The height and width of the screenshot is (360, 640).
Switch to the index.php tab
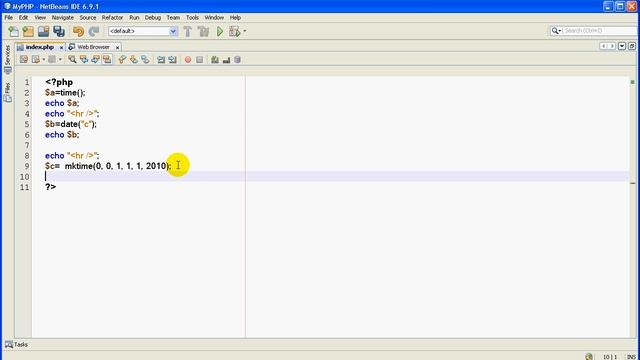(x=39, y=47)
